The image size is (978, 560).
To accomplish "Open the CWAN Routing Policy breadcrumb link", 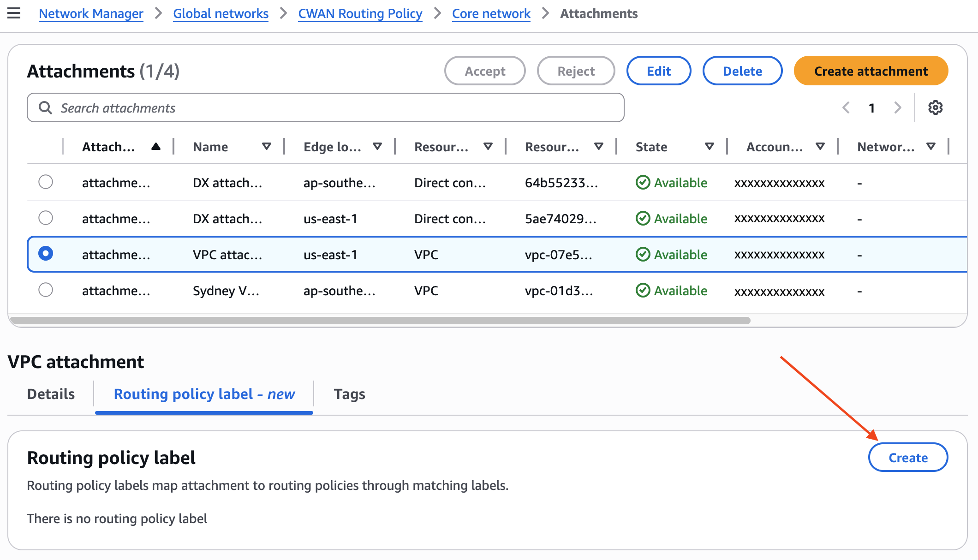I will pyautogui.click(x=360, y=13).
